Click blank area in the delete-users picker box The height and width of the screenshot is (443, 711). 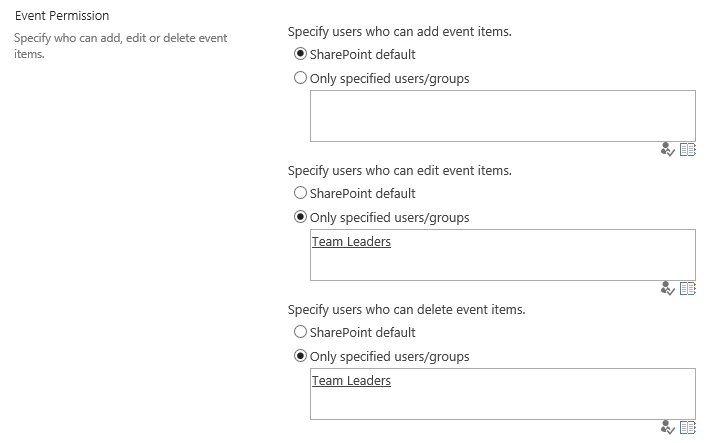point(540,401)
